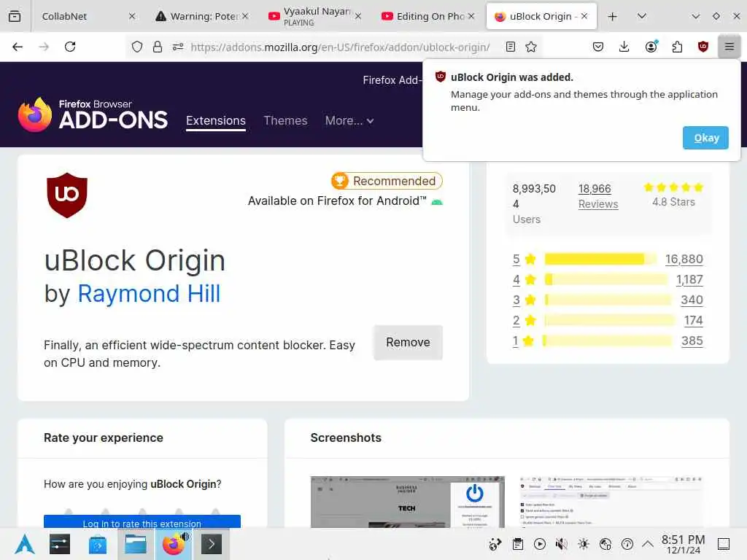Click the 16,880 five-star count
The image size is (747, 560).
tap(684, 259)
